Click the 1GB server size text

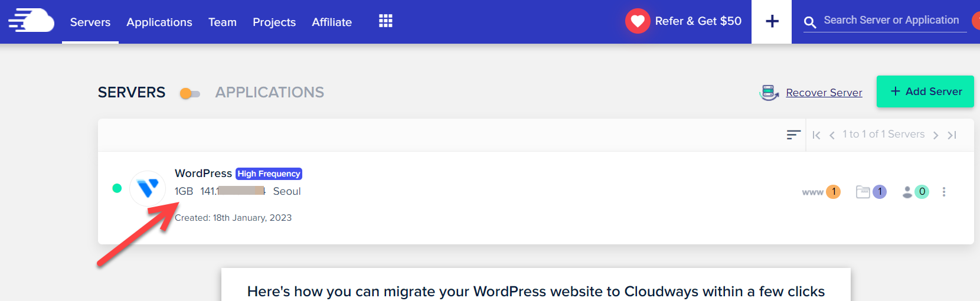tap(184, 191)
